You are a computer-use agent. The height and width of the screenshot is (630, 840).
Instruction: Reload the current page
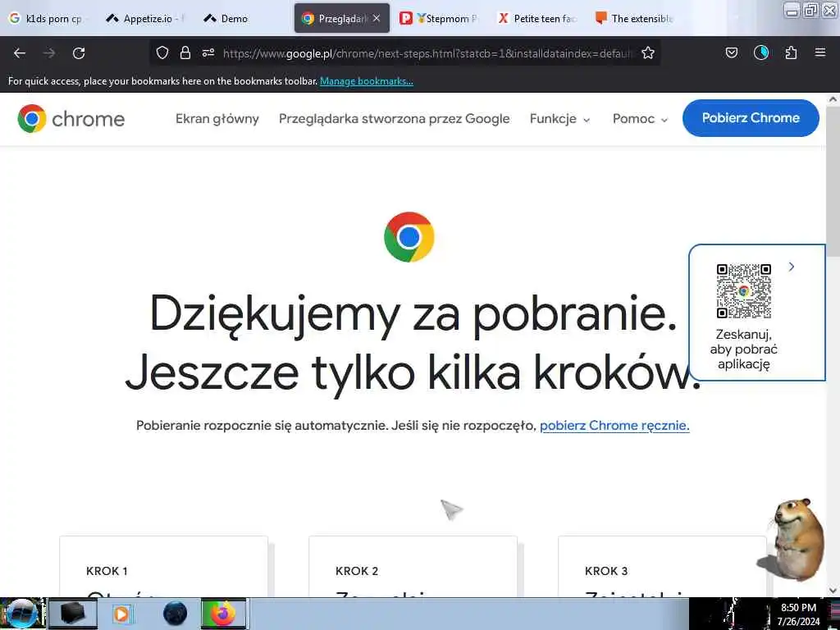79,53
